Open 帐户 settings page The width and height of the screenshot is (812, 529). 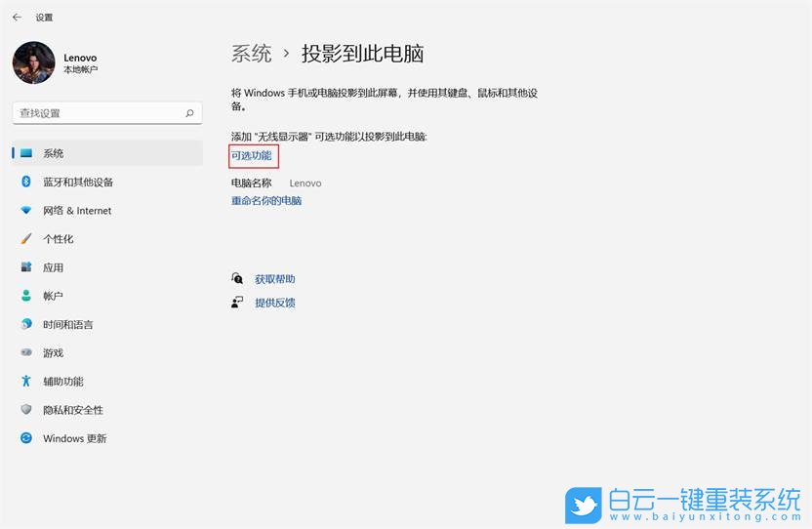53,296
